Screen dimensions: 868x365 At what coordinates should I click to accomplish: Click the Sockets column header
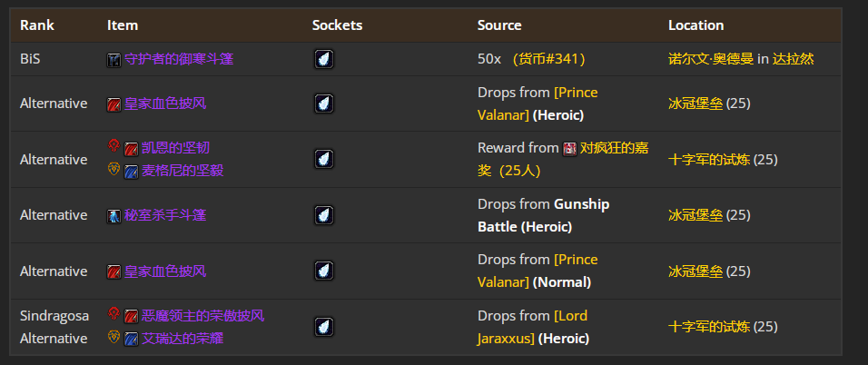(x=337, y=25)
